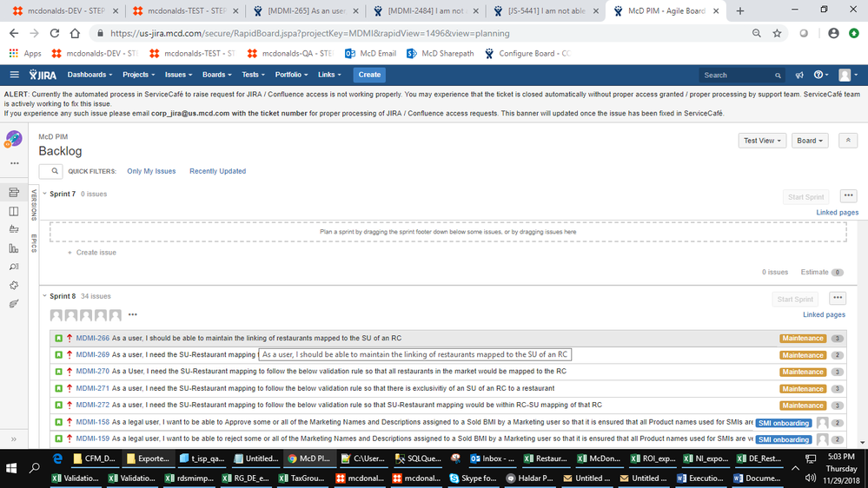Viewport: 868px width, 488px height.
Task: Open the Components puzzle icon
Action: tap(14, 285)
